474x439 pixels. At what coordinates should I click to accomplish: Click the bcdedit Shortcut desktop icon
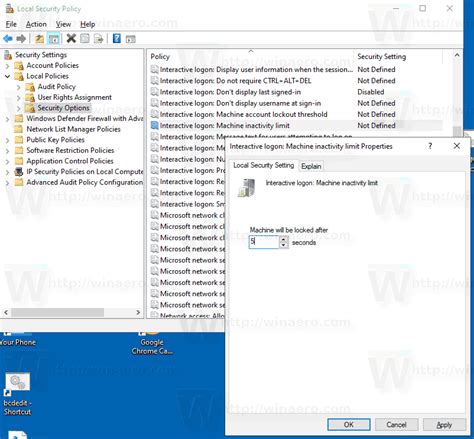click(x=17, y=394)
